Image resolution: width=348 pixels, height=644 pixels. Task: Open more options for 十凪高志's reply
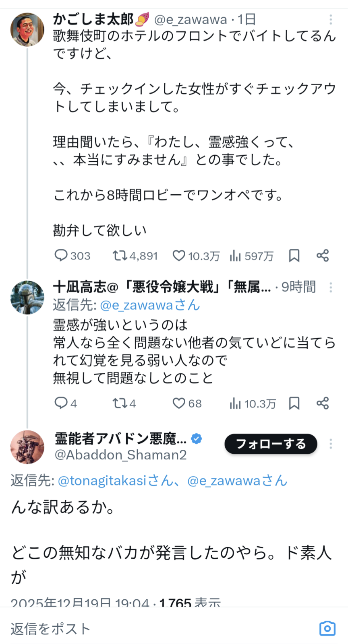331,287
